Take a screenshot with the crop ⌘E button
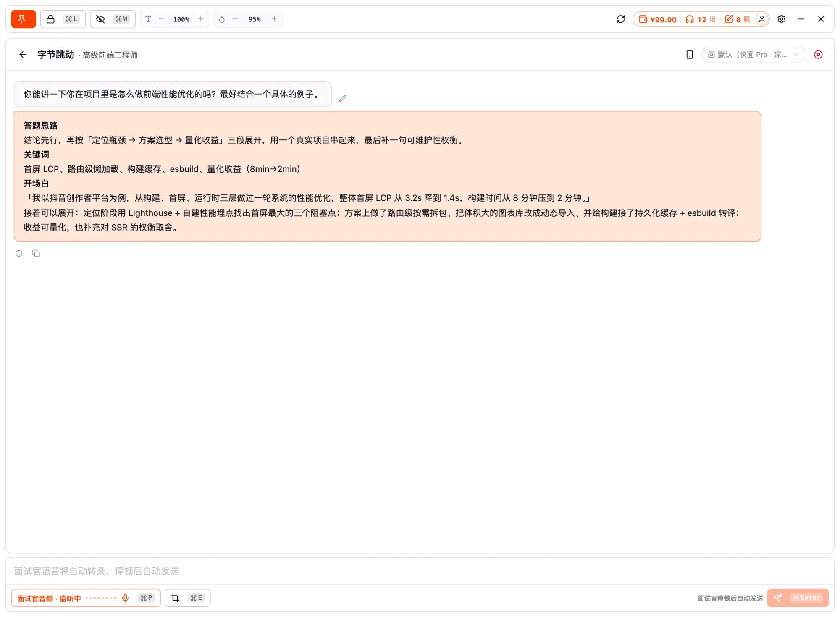 (x=188, y=598)
